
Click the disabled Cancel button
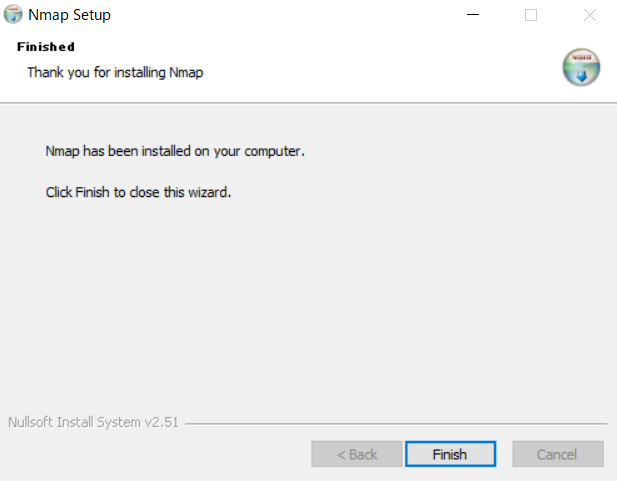point(558,454)
